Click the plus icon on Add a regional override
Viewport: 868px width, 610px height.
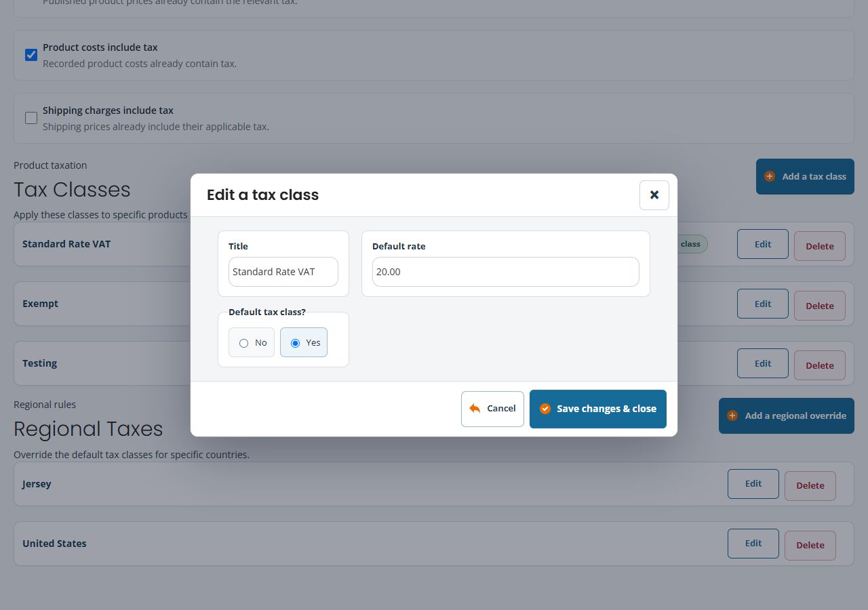point(732,415)
